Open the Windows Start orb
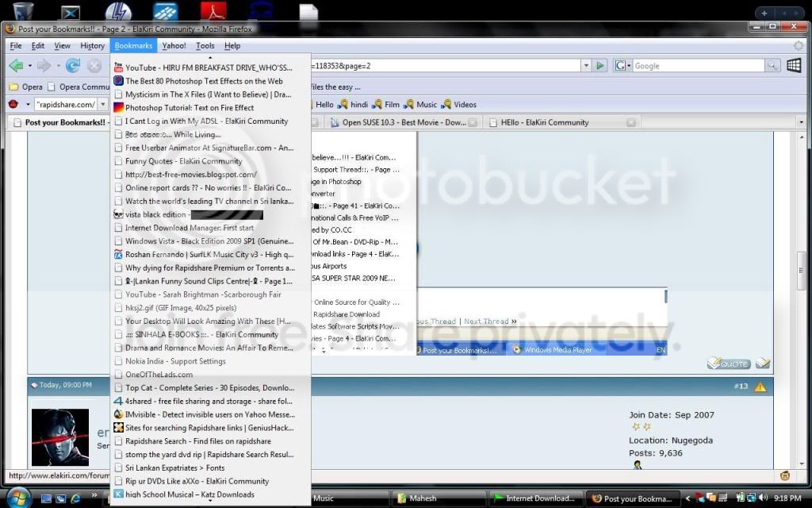 pyautogui.click(x=17, y=498)
